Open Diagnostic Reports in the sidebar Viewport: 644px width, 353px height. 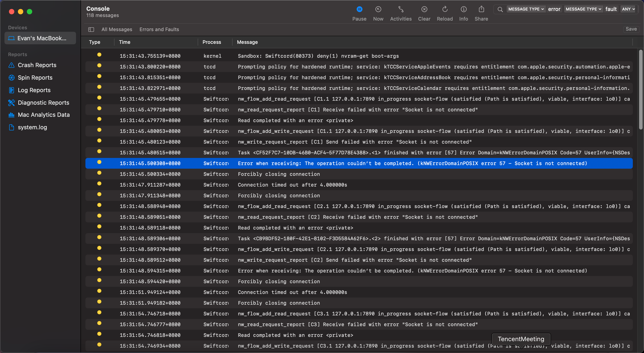pos(43,103)
